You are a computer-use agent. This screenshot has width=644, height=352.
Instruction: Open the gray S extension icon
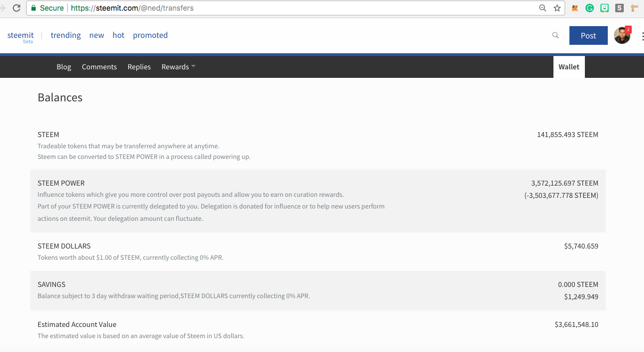coord(619,8)
